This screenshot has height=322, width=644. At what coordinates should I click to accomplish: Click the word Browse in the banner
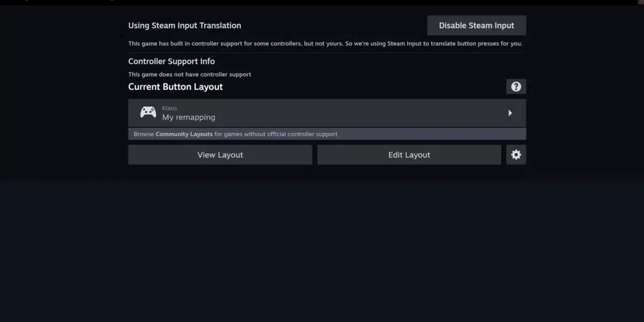[144, 134]
